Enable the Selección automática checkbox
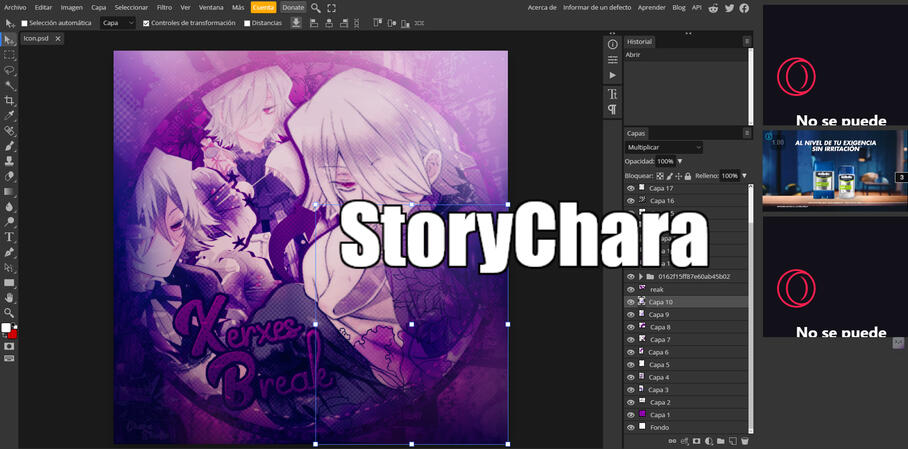Viewport: 908px width, 449px height. [25, 23]
